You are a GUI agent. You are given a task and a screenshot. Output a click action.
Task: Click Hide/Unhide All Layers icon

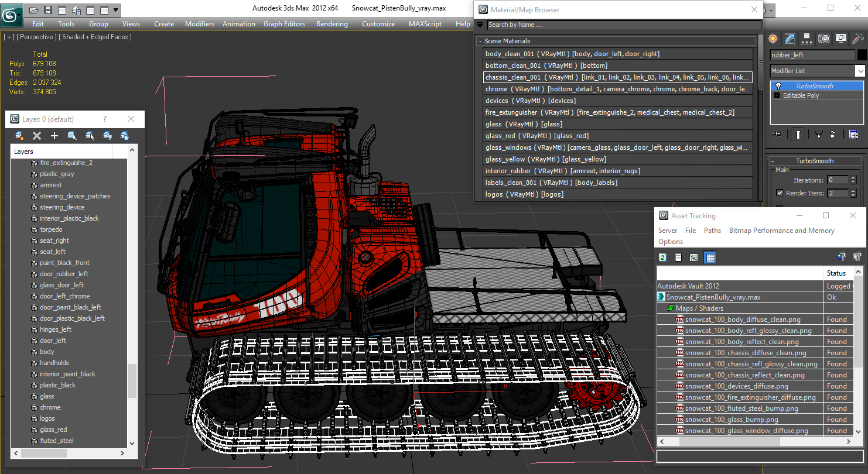point(107,136)
